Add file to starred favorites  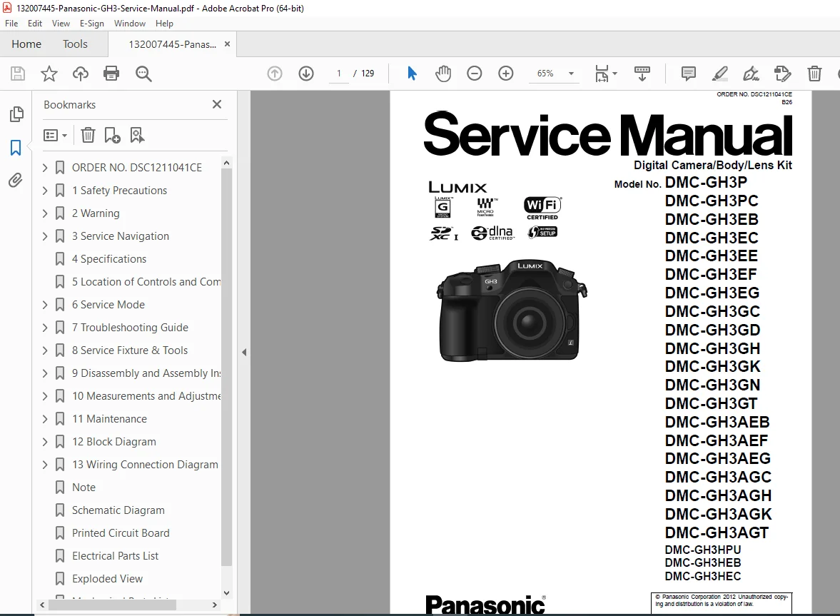click(49, 74)
